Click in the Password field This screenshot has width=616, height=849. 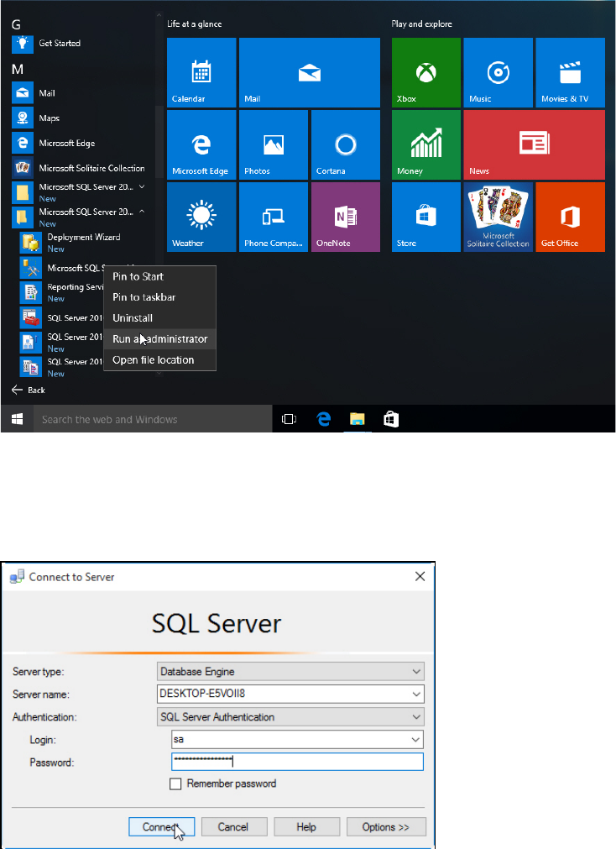(297, 762)
